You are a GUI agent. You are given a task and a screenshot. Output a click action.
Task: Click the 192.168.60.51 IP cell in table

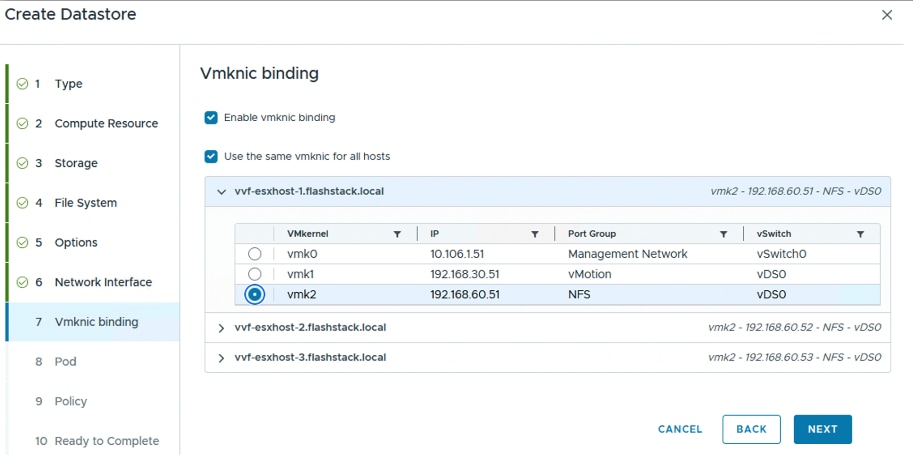[x=465, y=295]
